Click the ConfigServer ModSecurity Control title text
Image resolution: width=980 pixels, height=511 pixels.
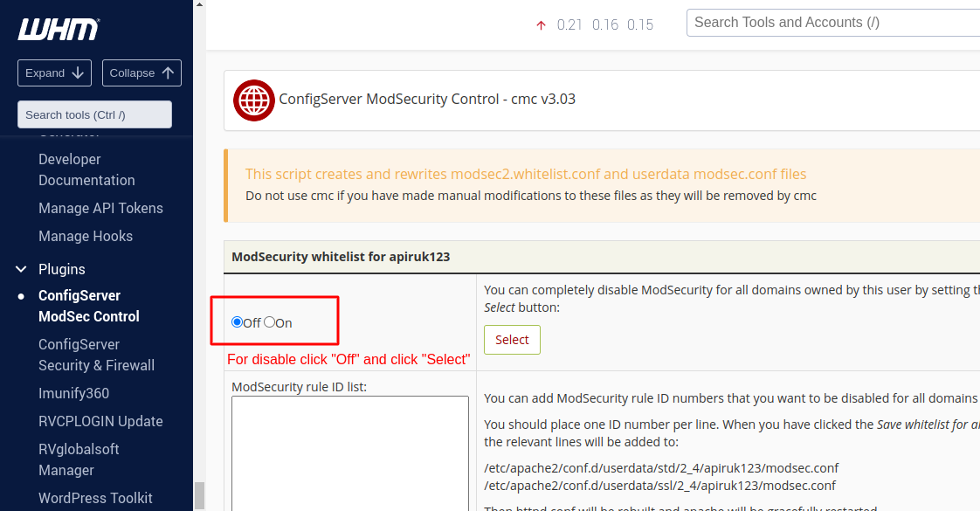pyautogui.click(x=427, y=100)
